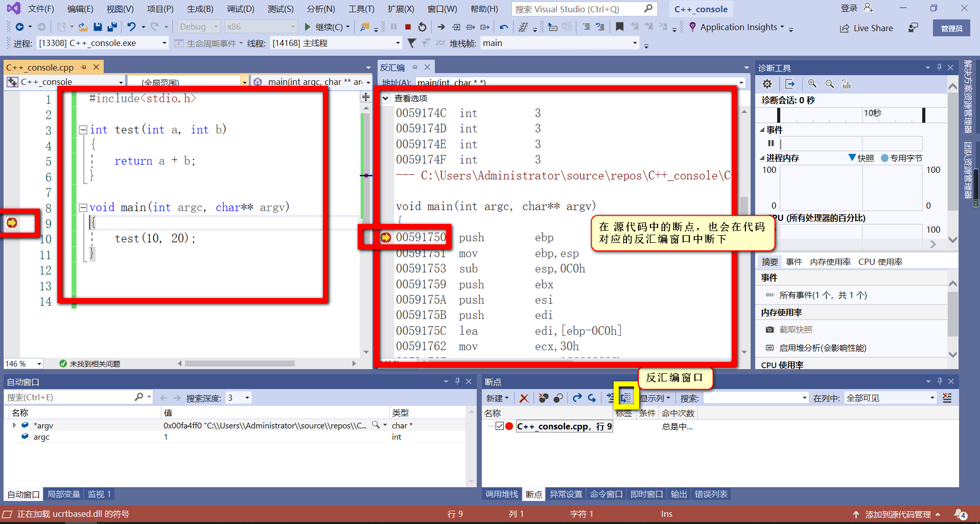Click enable or disable all breakpoints icon
The height and width of the screenshot is (524, 980).
tap(558, 398)
